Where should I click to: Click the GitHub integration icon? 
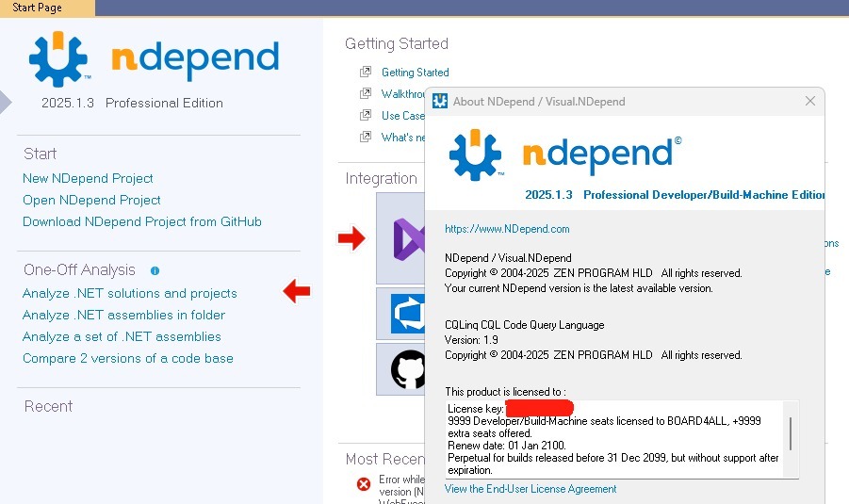408,369
